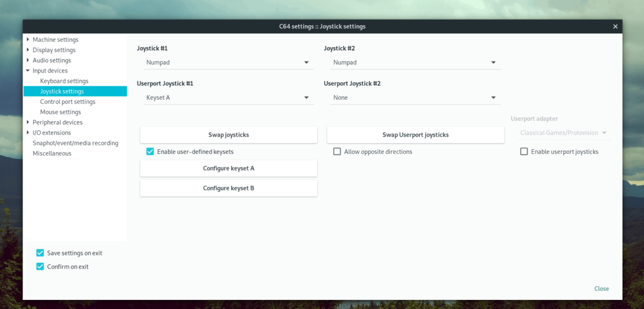Click the Userport Joystick #2 heading

pos(352,84)
